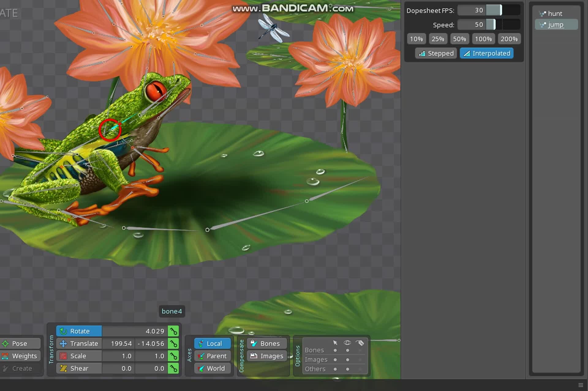Switch transform axes to World
588x391 pixels.
click(212, 368)
